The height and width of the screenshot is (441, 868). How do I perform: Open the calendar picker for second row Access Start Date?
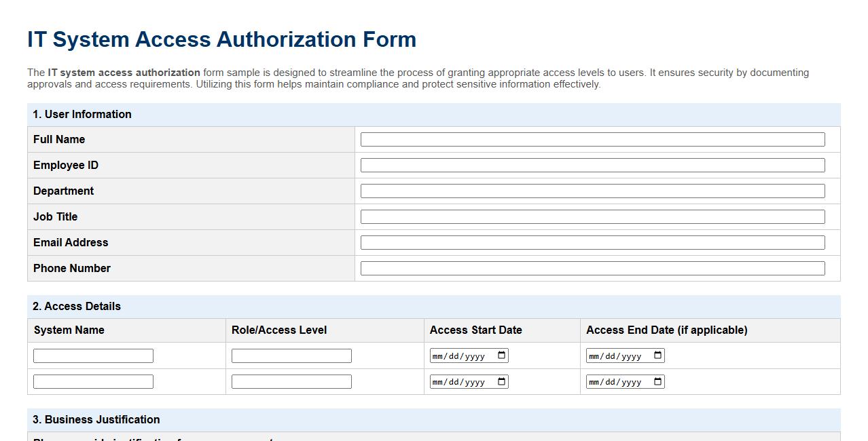point(499,381)
